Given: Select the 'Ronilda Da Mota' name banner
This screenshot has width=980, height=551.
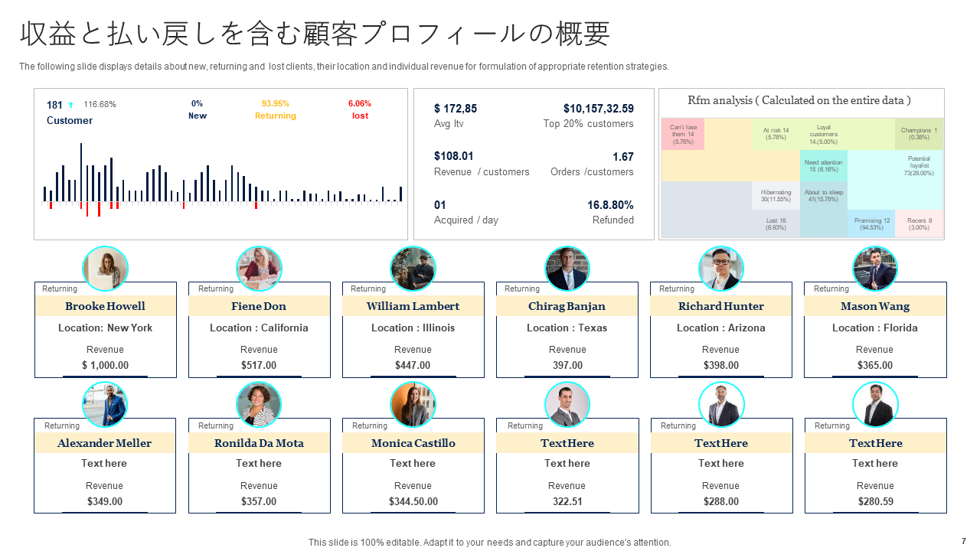Looking at the screenshot, I should 259,443.
